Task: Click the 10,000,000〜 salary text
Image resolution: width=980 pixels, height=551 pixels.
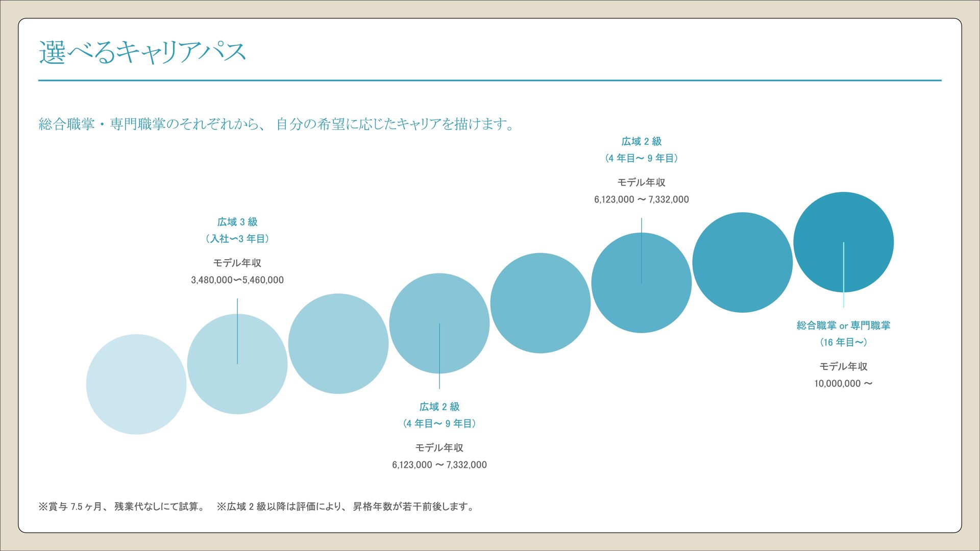Action: point(843,384)
